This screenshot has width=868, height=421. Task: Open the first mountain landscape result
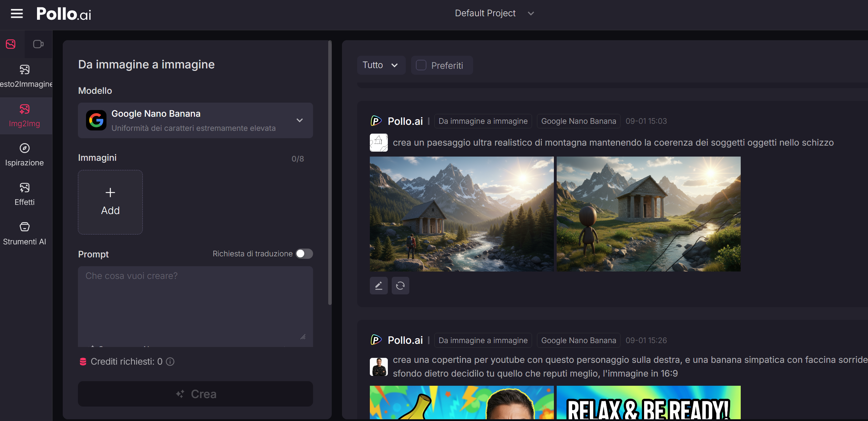(x=461, y=214)
